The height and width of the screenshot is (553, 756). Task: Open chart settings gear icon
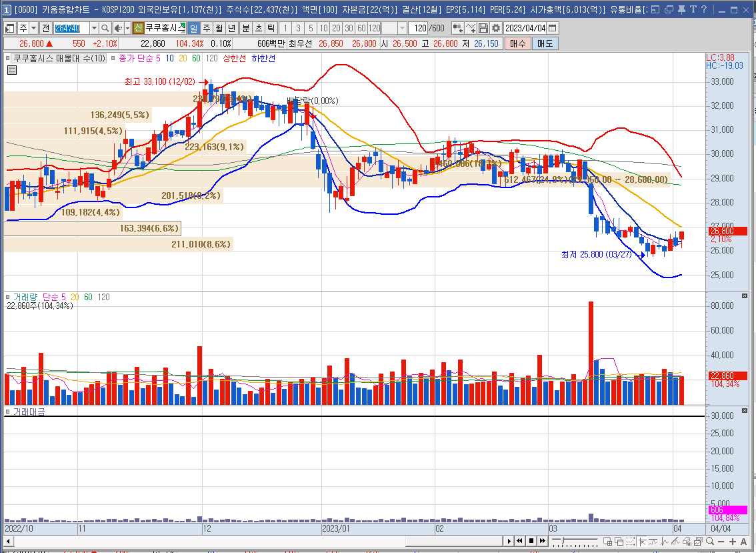coord(495,29)
